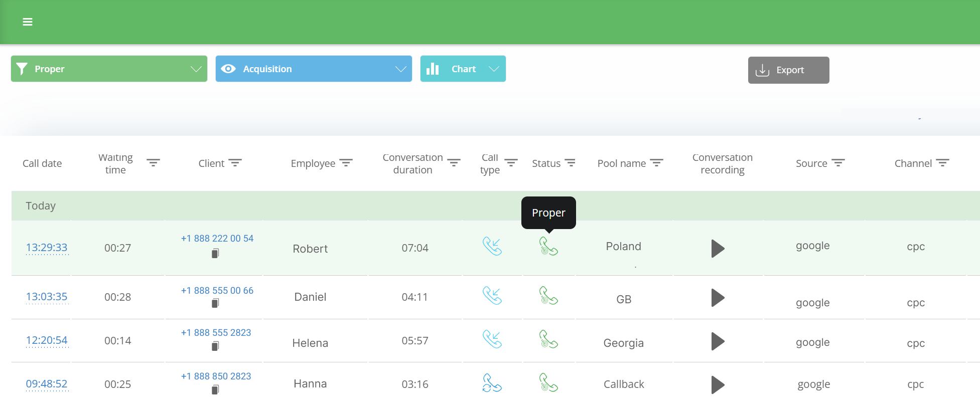Click pool name Poland
980x412 pixels.
tap(623, 247)
